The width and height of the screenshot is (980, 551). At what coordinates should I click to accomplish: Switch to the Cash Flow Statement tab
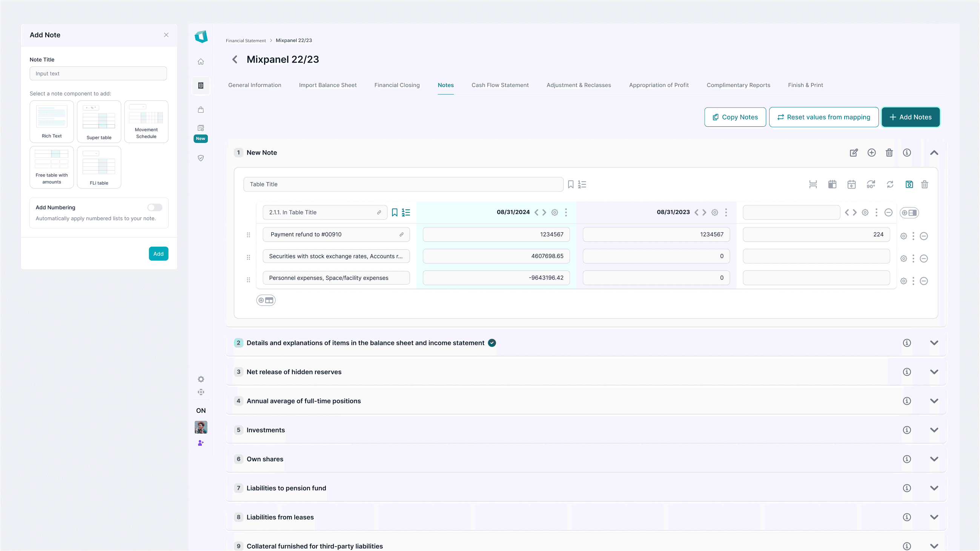pos(500,85)
